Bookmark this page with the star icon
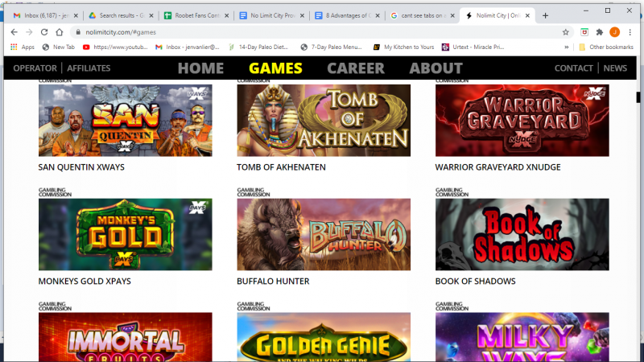This screenshot has height=362, width=644. [566, 32]
